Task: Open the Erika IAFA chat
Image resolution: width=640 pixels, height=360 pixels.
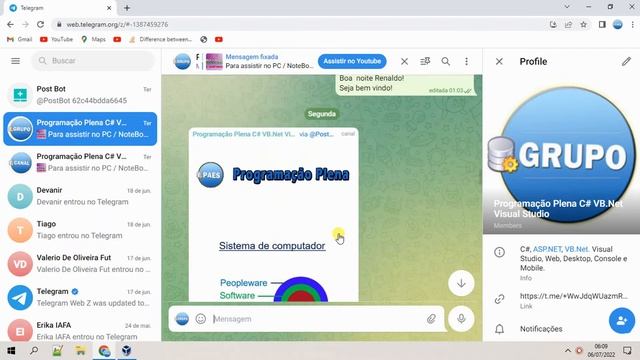Action: (80, 329)
